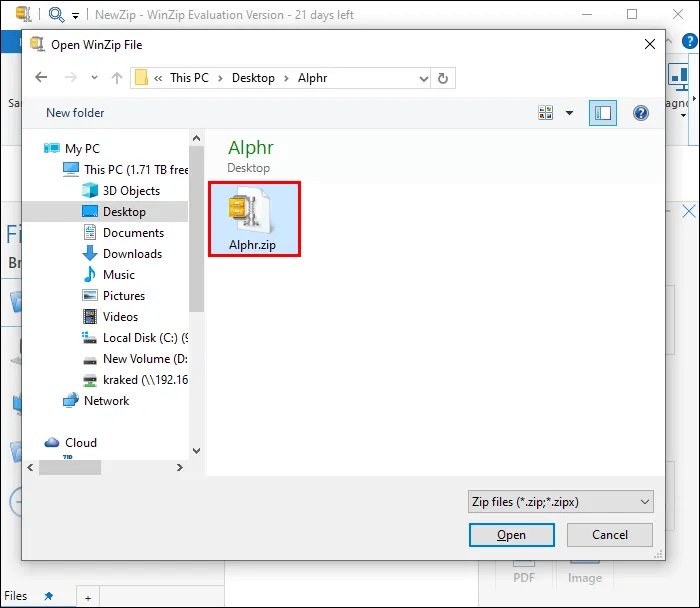Click the WinZip quick access search icon
This screenshot has width=700, height=608.
pos(56,15)
